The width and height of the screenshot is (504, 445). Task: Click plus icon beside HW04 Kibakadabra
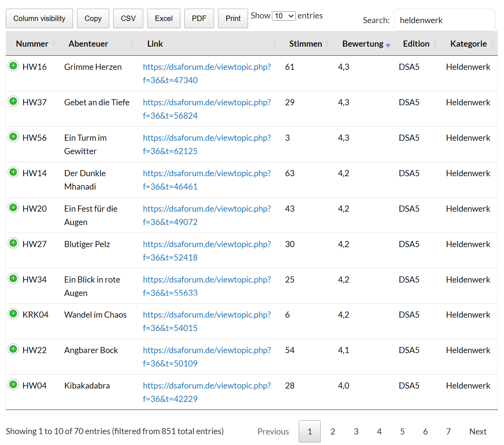click(13, 385)
